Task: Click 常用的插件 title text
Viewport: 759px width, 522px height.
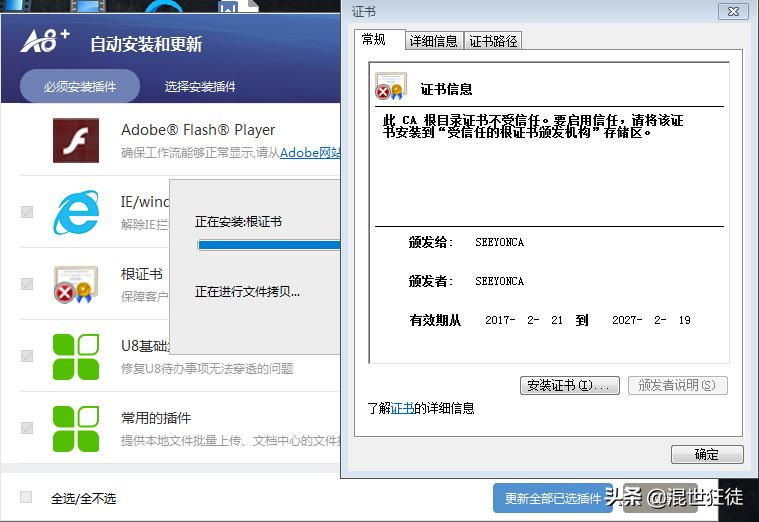Action: (x=156, y=418)
